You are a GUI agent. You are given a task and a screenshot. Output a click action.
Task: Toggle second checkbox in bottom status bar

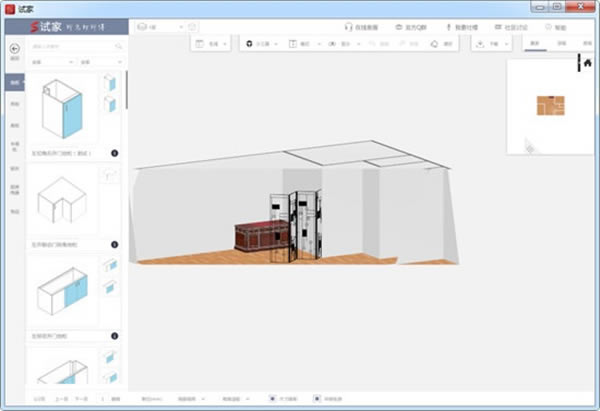(318, 398)
